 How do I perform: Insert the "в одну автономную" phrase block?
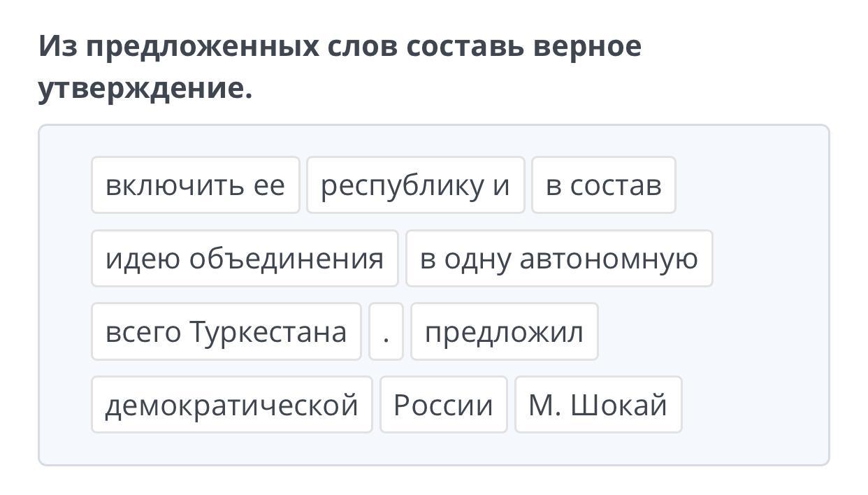(558, 259)
